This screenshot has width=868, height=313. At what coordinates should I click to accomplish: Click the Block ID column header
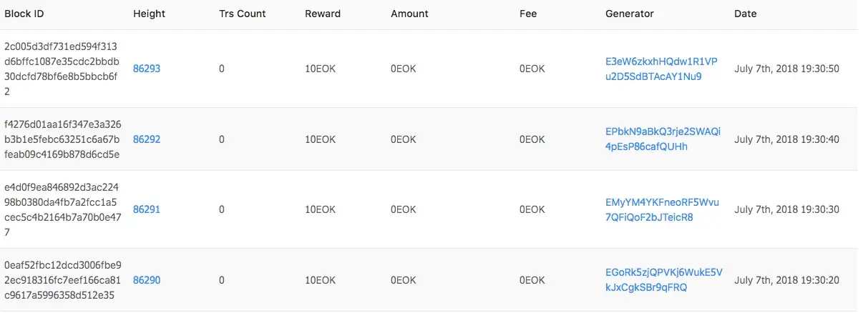[x=25, y=14]
